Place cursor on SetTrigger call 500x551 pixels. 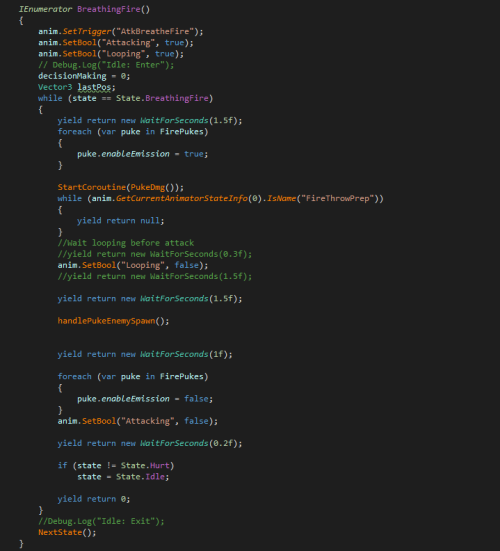click(x=87, y=31)
